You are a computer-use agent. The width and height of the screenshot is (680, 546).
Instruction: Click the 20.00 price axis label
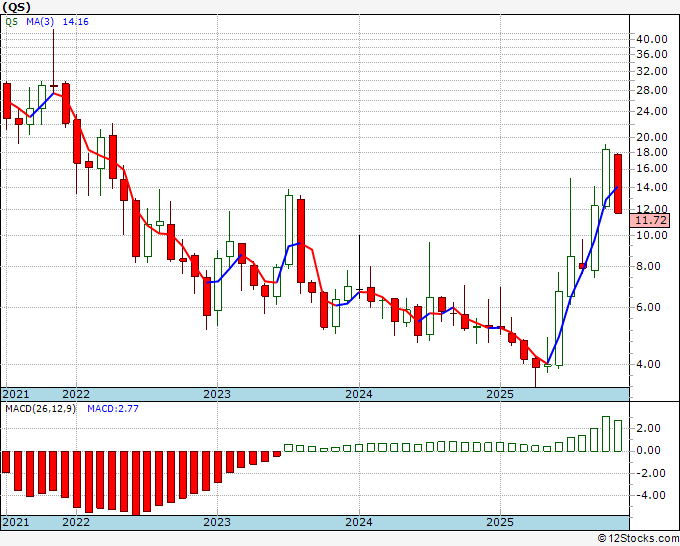pos(651,137)
